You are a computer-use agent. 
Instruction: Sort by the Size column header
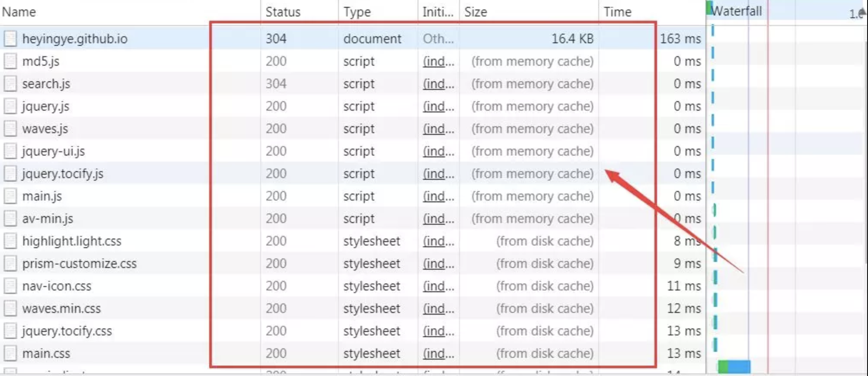pyautogui.click(x=475, y=12)
